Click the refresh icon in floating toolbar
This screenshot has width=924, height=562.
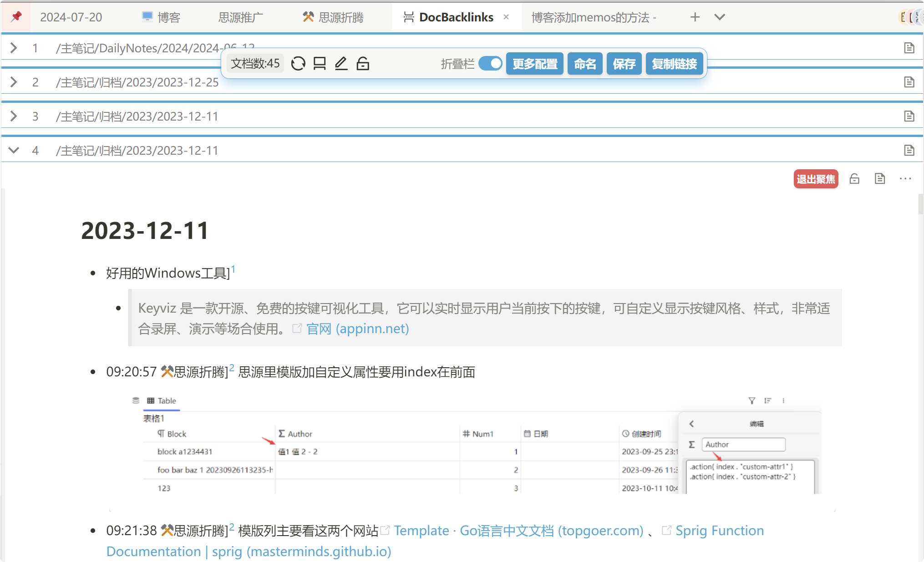[x=298, y=64]
